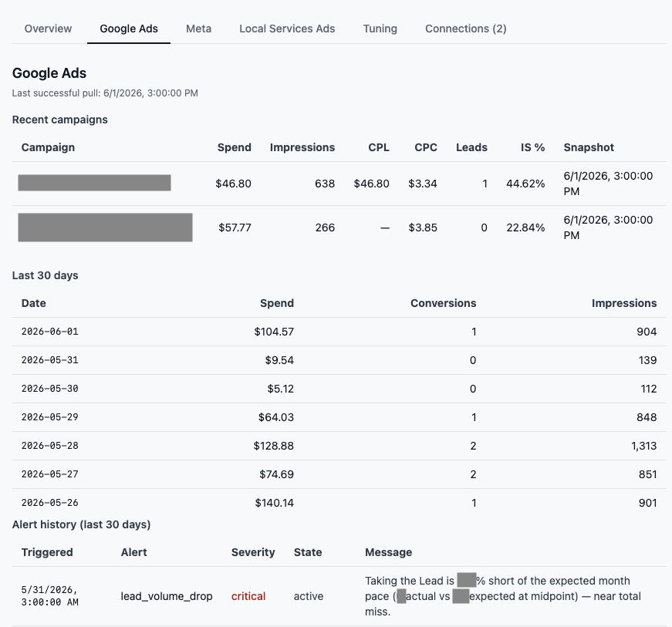This screenshot has height=627, width=672.
Task: Click the Taking the Lead alert message
Action: [x=503, y=596]
